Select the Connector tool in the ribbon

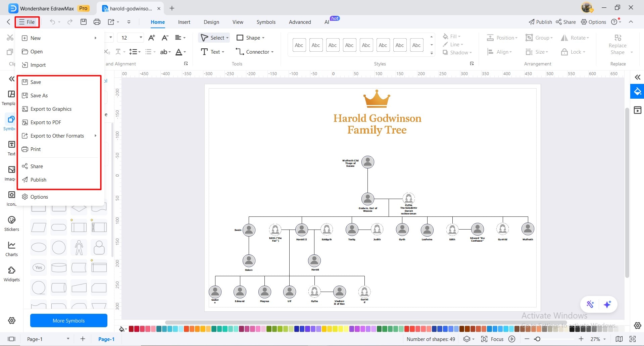(254, 52)
